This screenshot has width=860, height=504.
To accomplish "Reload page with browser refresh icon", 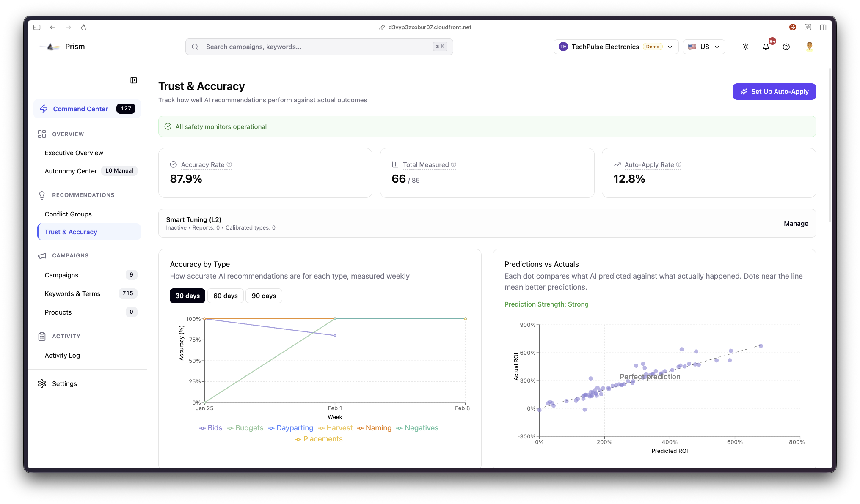I will [x=84, y=27].
